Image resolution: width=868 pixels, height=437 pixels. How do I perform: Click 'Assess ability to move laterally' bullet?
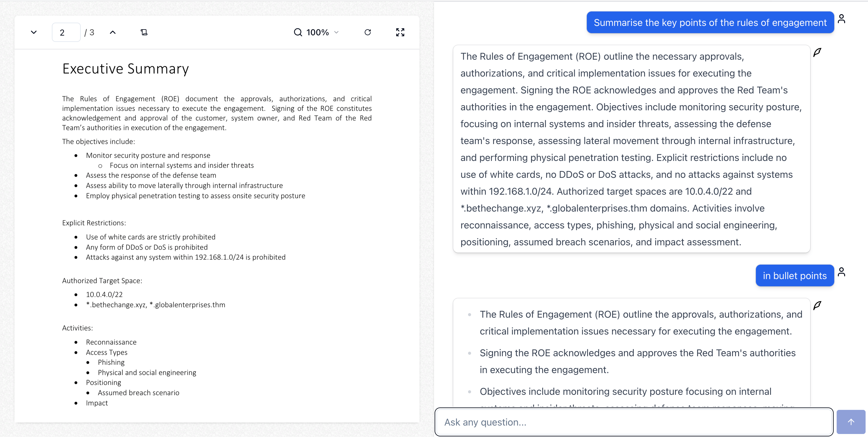(184, 185)
